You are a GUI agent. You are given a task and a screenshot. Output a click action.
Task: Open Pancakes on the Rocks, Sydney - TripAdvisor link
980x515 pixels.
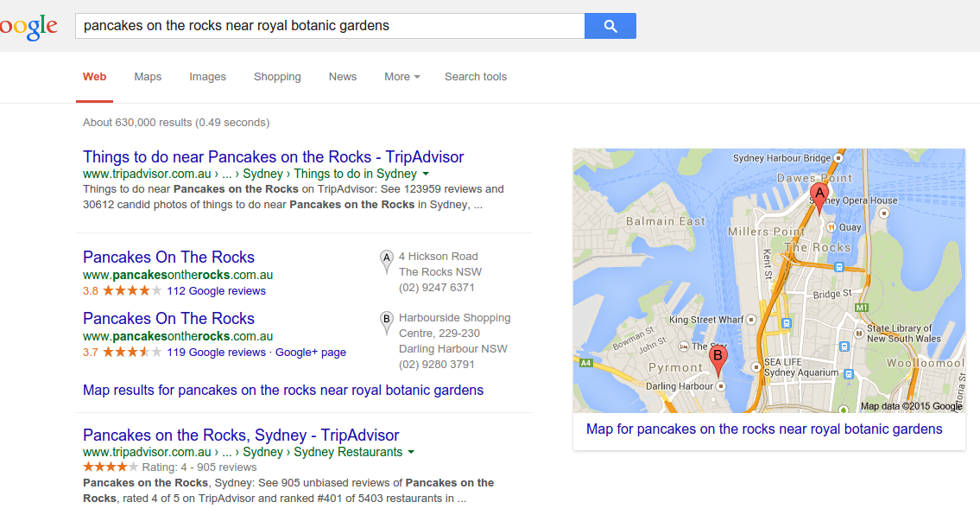[x=241, y=435]
